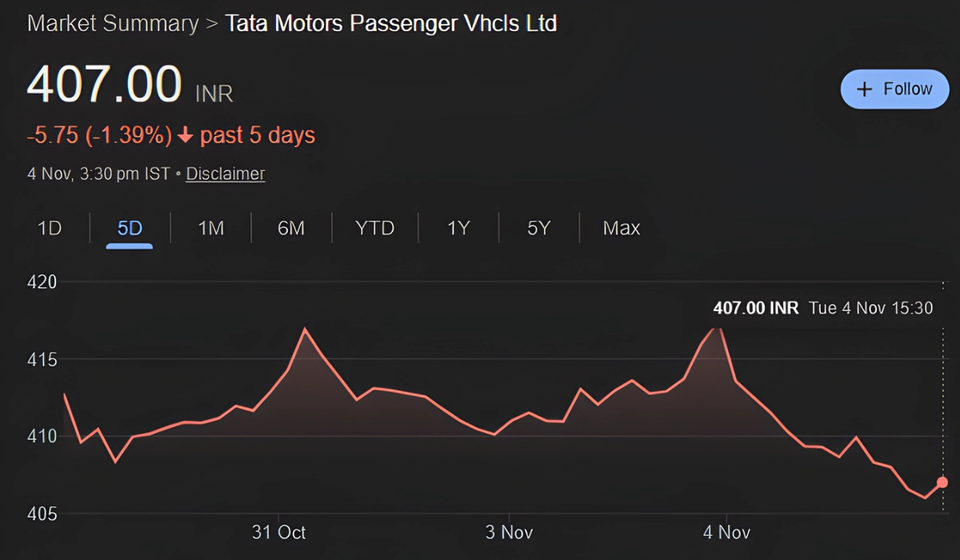Click the Market Summary breadcrumb

click(113, 23)
